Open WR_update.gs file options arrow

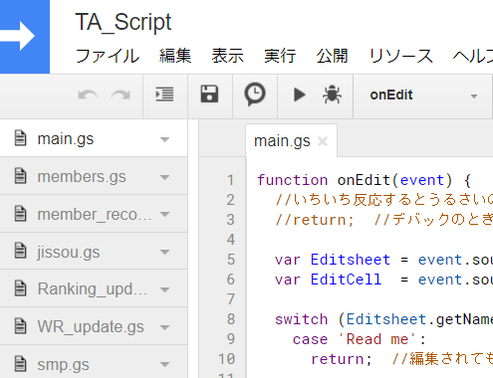(x=165, y=327)
